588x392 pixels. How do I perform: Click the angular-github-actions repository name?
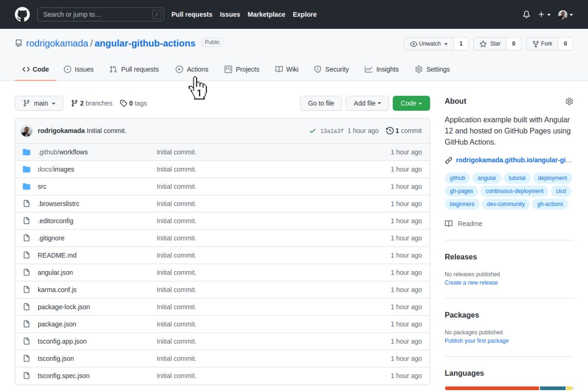[145, 43]
